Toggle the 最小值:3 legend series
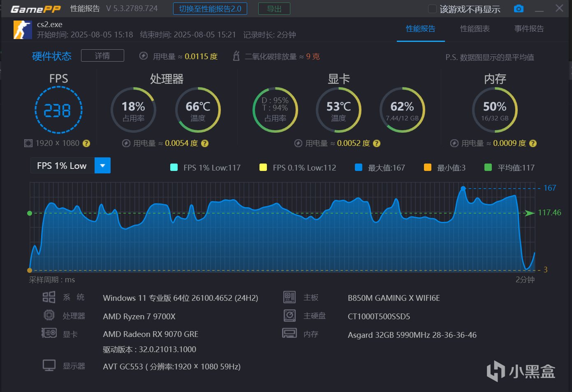Viewport: 572px width, 392px height. coord(445,168)
